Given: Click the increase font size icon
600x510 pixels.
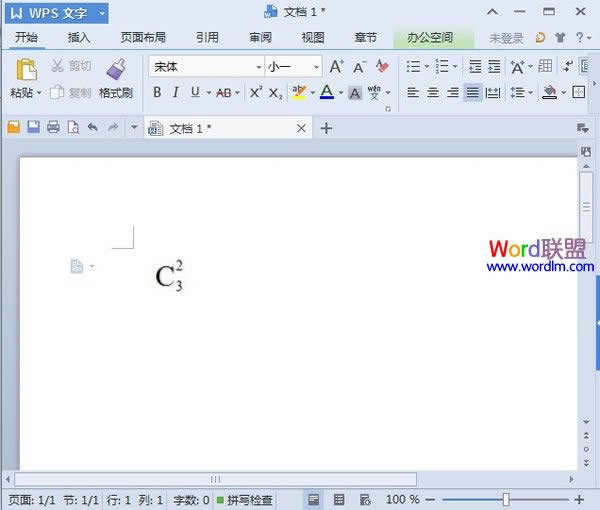Looking at the screenshot, I should [336, 67].
